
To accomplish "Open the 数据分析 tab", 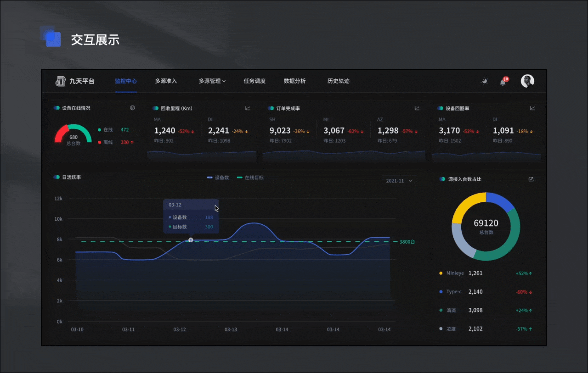I will pyautogui.click(x=294, y=81).
